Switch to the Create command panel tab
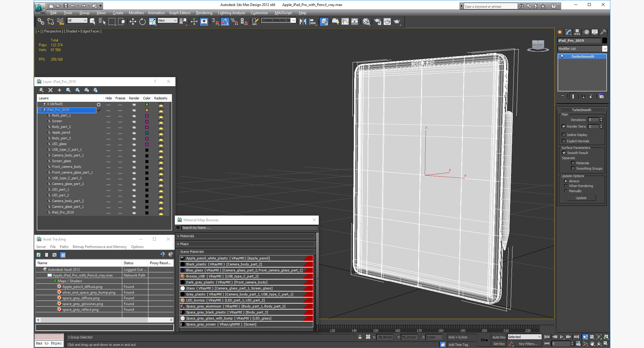This screenshot has height=348, width=644. (560, 32)
